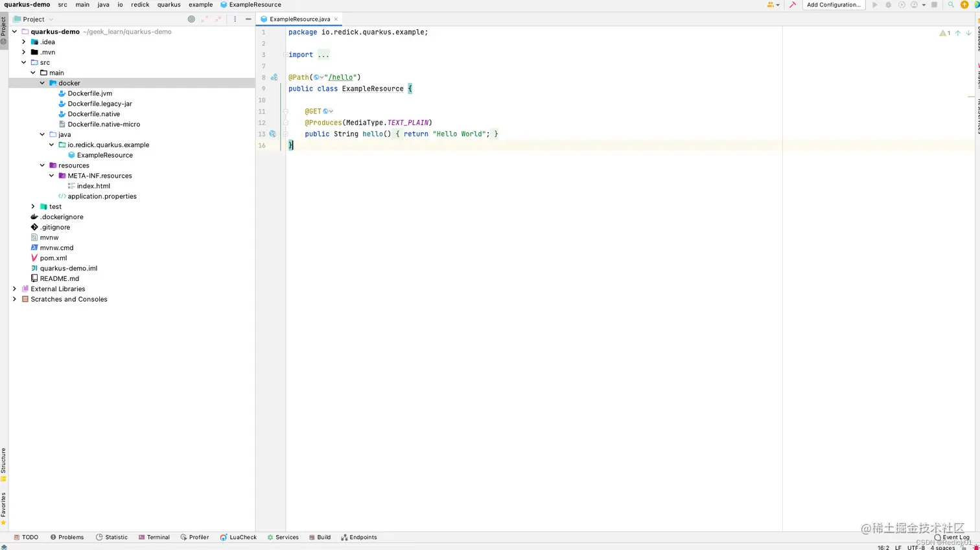Open the TODO tool window tab
Image resolution: width=980 pixels, height=550 pixels.
(26, 537)
